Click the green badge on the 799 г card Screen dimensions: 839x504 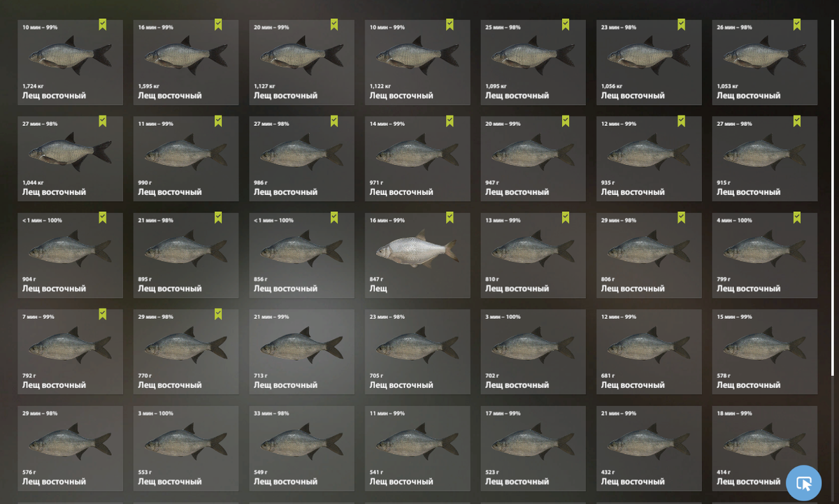797,217
